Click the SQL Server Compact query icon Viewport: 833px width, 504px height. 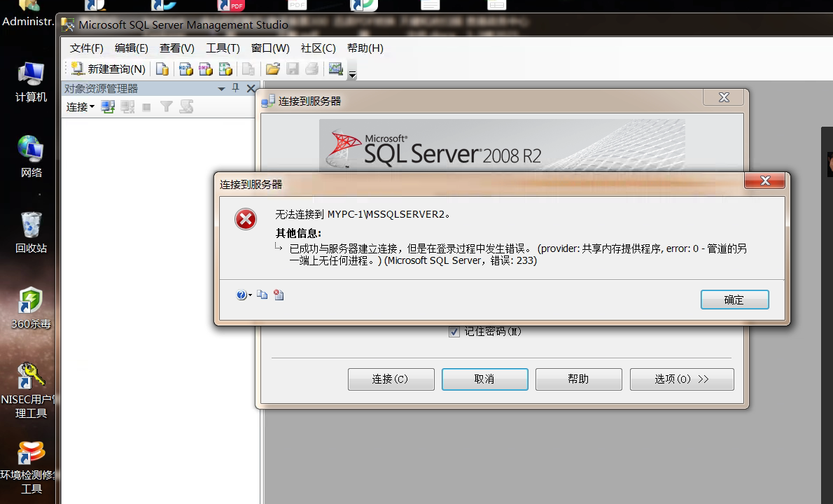pos(248,69)
